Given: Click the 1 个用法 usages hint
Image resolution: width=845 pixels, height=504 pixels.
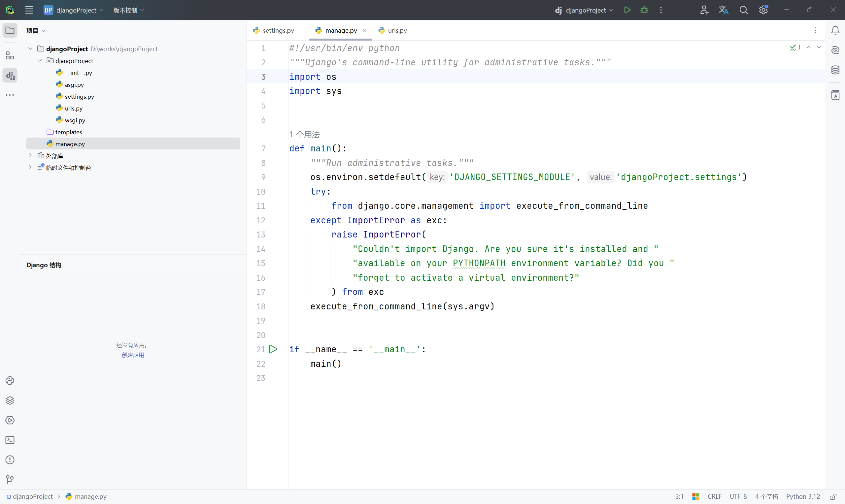Looking at the screenshot, I should (304, 135).
